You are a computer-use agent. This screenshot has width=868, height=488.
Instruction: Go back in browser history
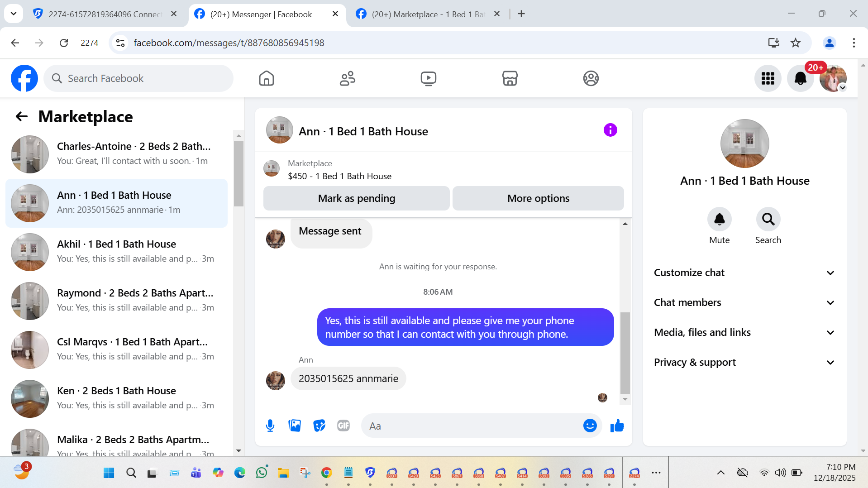(x=15, y=43)
